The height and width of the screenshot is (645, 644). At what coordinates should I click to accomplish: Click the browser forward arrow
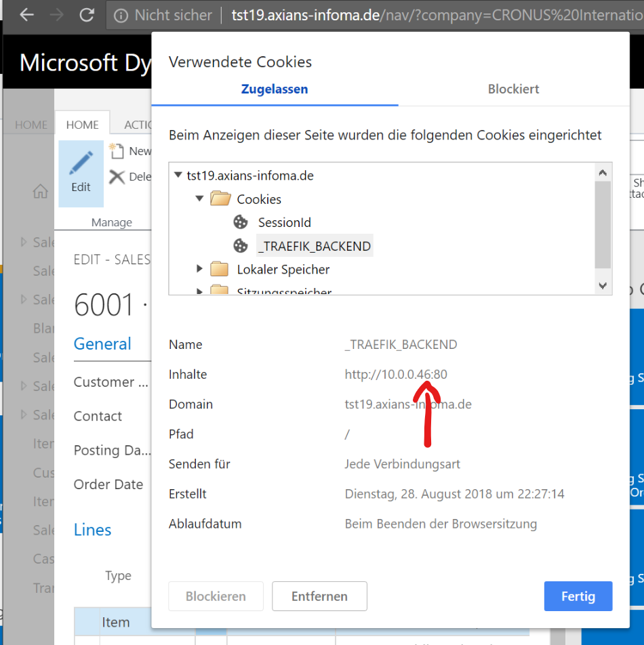click(56, 15)
